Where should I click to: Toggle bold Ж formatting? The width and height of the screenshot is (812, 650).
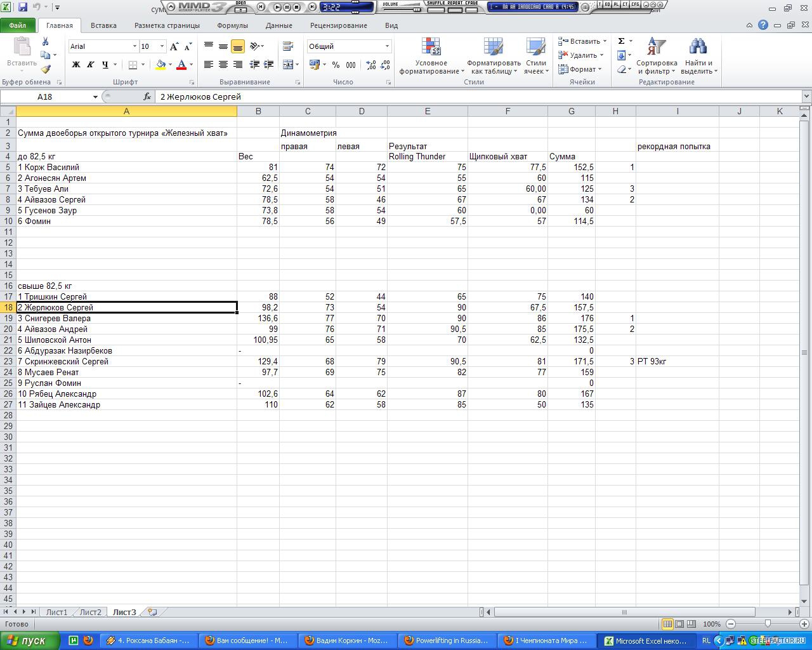pos(76,65)
